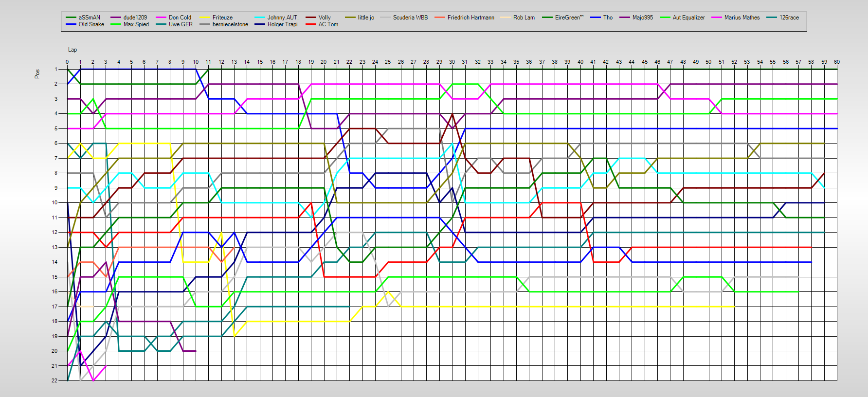This screenshot has height=397, width=868.
Task: Click lap number 0 on the axis
Action: 67,62
